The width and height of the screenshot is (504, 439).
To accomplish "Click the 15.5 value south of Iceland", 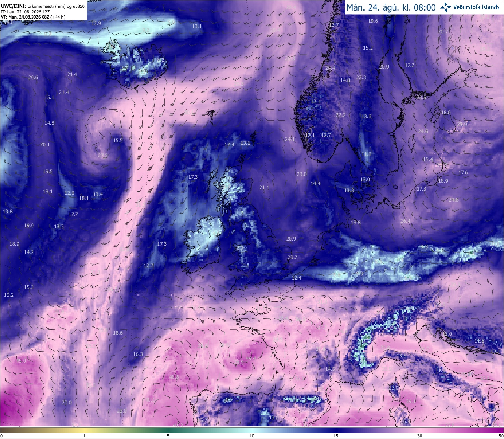I will tap(118, 141).
